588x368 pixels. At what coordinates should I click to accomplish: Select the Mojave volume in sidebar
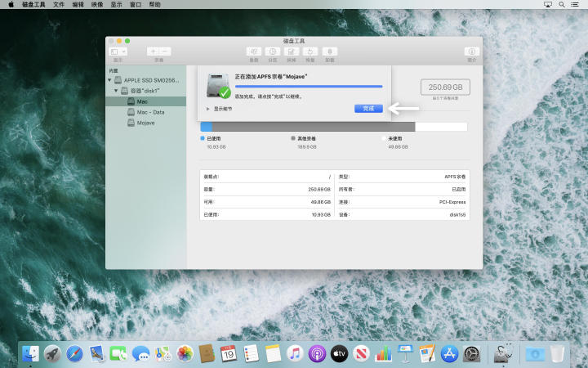146,123
